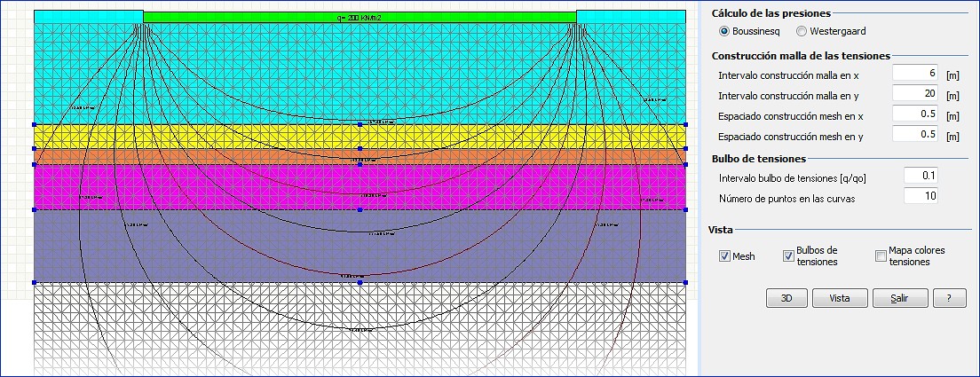
Task: Click the 'Vista' section heading
Action: 721,230
